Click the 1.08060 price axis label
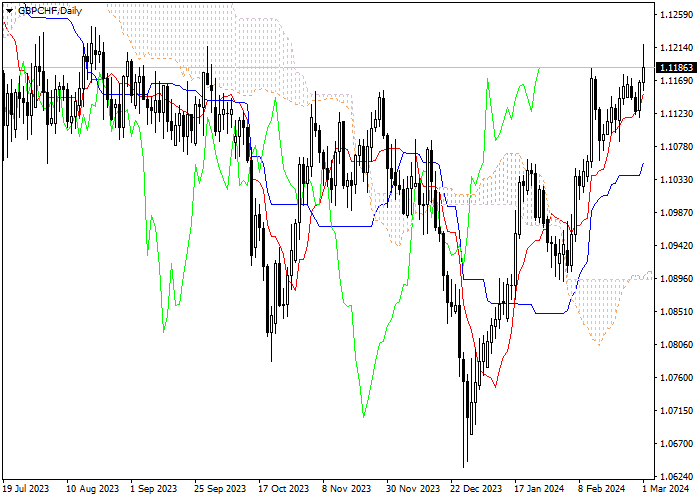Screen dimensions: 700x500 tap(676, 345)
